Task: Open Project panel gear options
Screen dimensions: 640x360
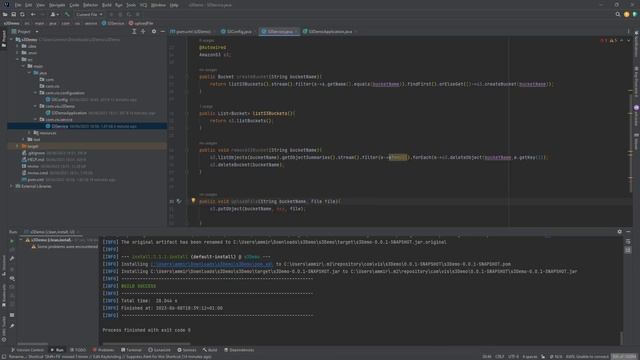Action: coord(154,31)
